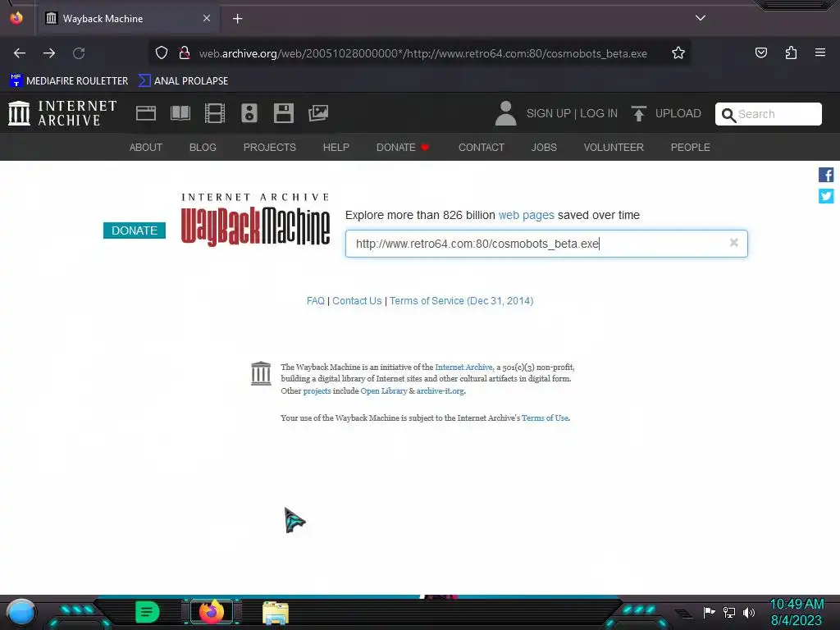Viewport: 840px width, 630px height.
Task: Share the page via Facebook icon
Action: [826, 176]
